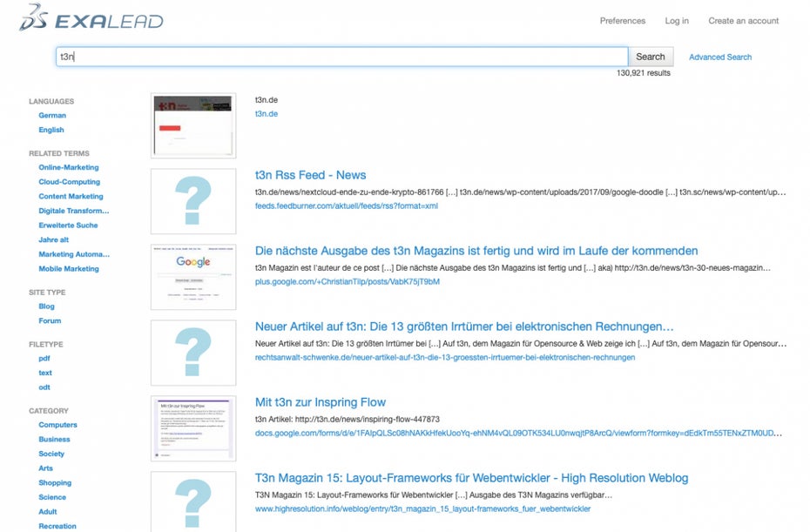This screenshot has height=532, width=810.
Task: Open the docs.google.com forms URL link
Action: [518, 433]
